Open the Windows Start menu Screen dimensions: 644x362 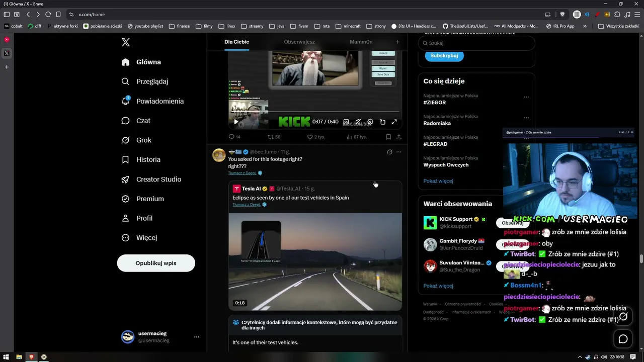pyautogui.click(x=6, y=357)
